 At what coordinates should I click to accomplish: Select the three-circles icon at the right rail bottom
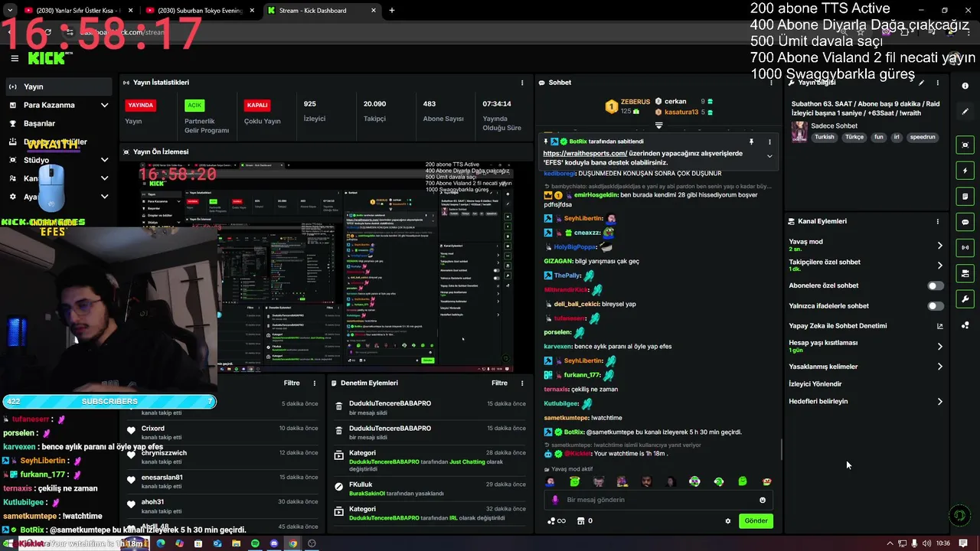[965, 325]
